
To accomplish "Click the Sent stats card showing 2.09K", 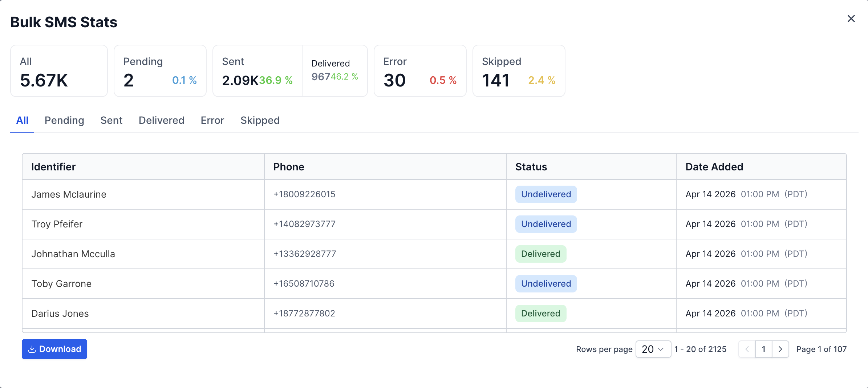I will (x=256, y=70).
